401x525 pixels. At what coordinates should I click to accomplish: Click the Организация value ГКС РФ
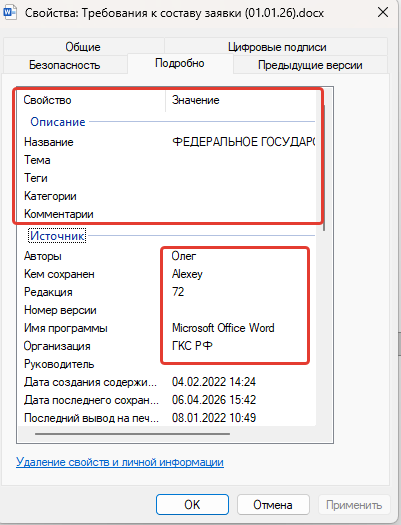192,346
